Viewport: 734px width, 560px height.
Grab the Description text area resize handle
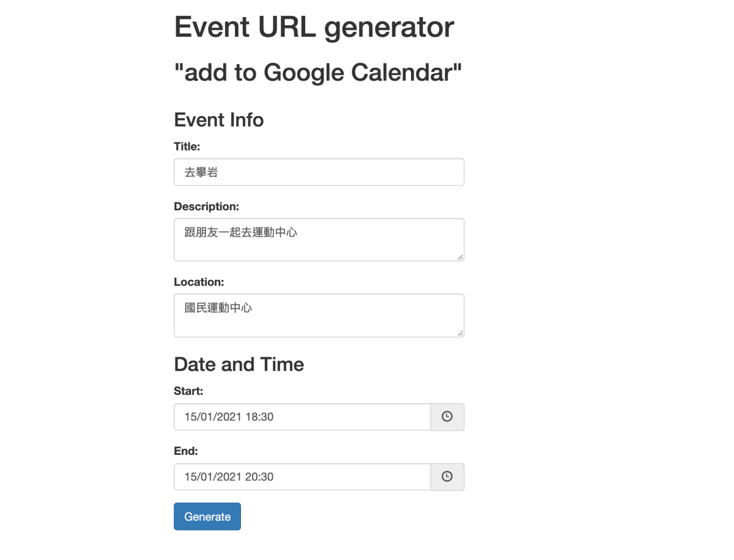[460, 257]
